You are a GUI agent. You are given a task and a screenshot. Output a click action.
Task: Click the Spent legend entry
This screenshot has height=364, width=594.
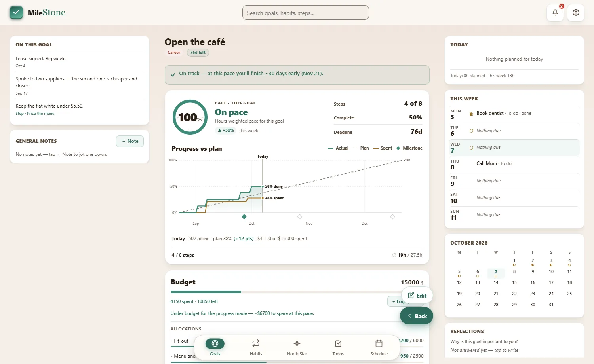coord(383,148)
